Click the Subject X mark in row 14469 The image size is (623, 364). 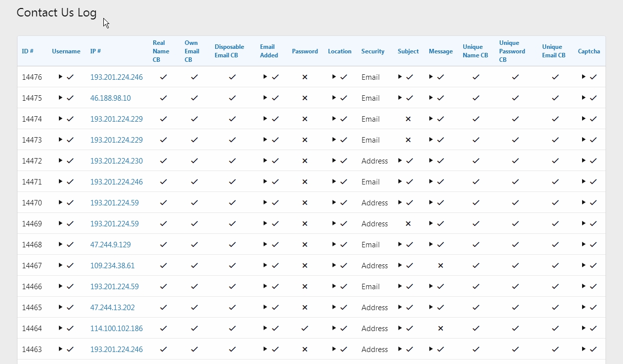[x=408, y=224]
